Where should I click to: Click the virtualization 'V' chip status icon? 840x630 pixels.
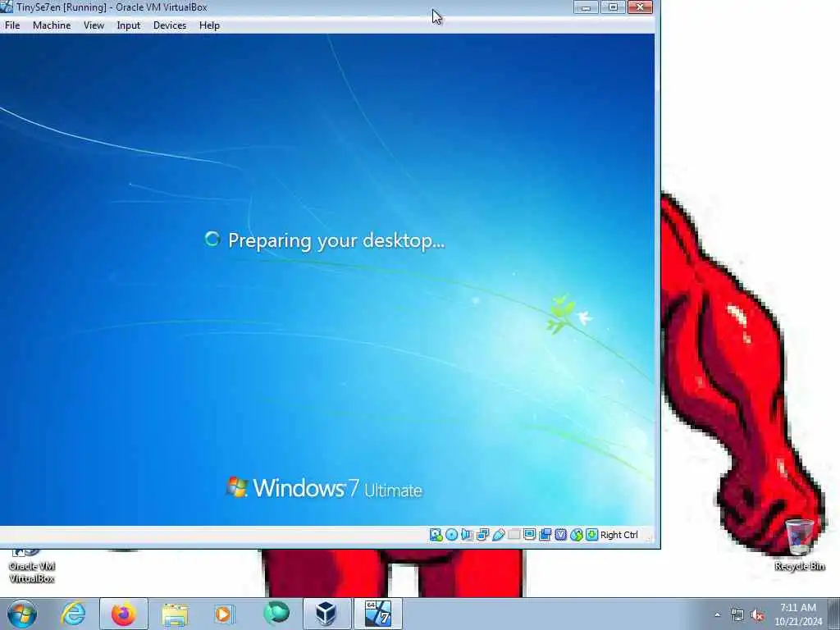point(560,535)
